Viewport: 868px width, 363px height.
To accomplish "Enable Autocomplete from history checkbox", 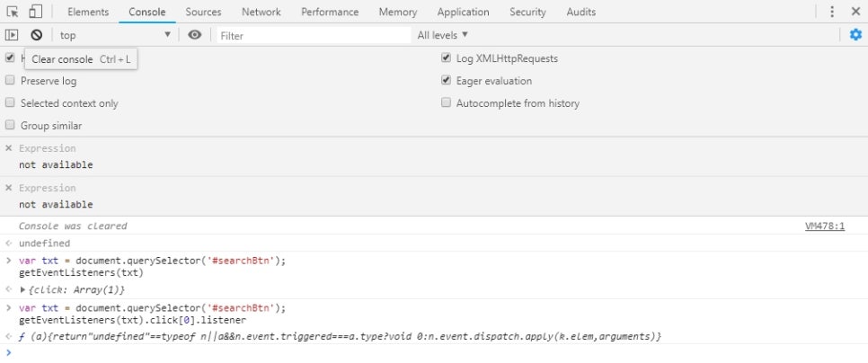I will pyautogui.click(x=447, y=103).
